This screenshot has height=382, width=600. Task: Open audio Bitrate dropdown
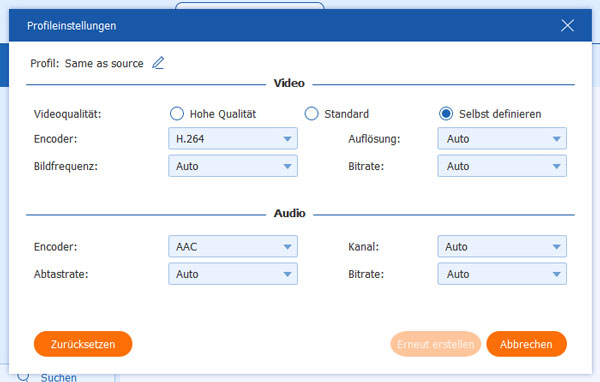coord(502,274)
